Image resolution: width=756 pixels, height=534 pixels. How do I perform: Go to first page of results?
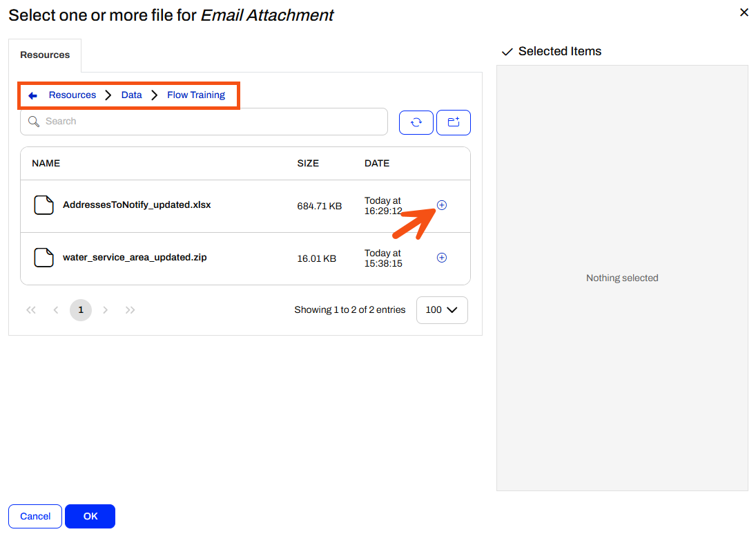(31, 309)
